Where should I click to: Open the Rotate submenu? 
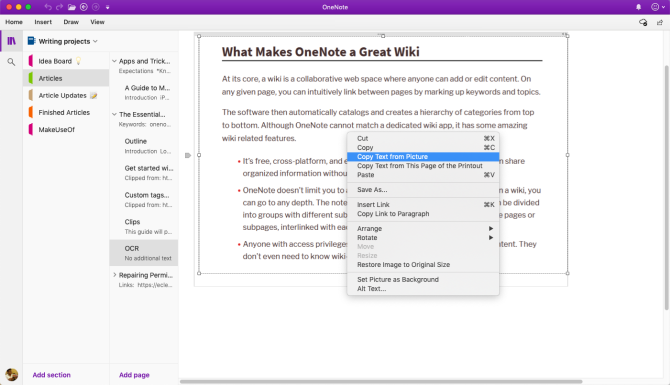[423, 238]
